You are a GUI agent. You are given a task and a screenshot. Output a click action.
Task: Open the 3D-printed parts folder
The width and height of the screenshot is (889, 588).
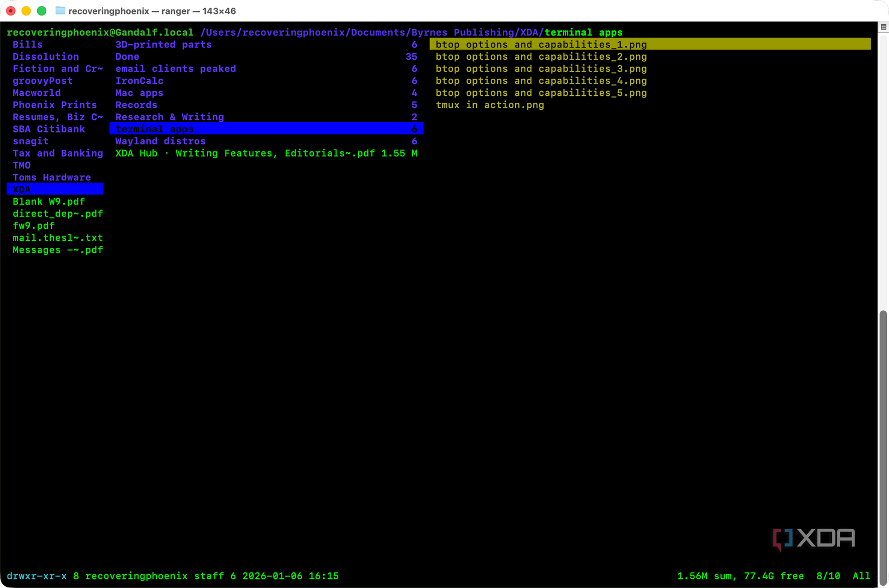click(266, 45)
